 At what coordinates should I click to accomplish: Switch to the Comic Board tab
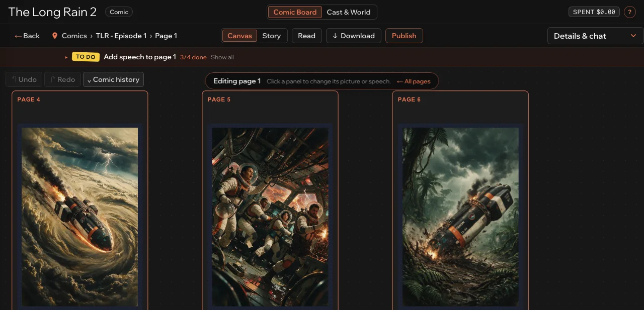pos(295,12)
